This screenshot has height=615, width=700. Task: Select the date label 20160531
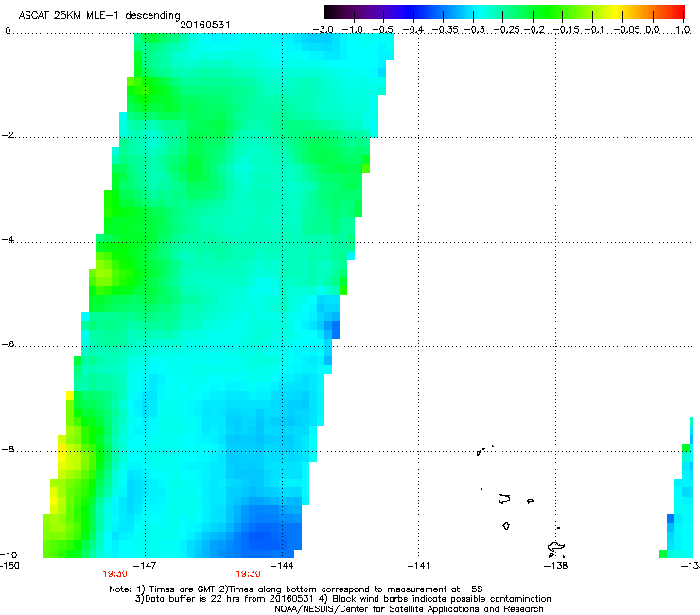tap(205, 25)
